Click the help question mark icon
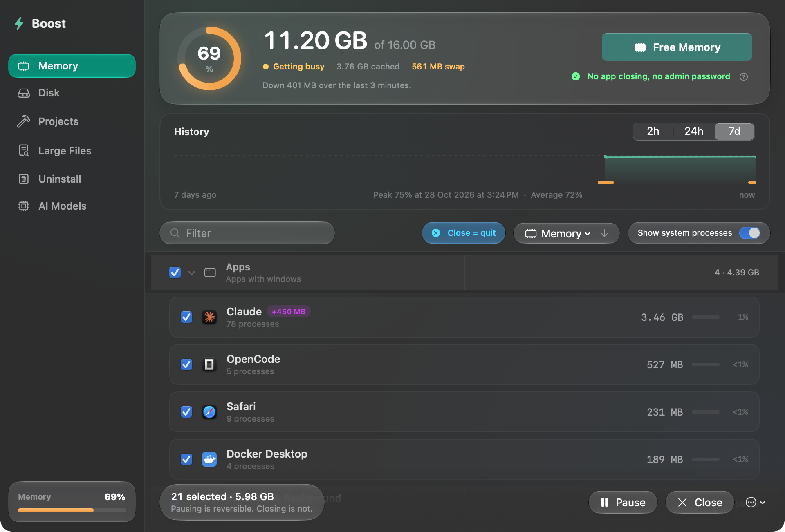Viewport: 785px width, 532px height. pyautogui.click(x=744, y=77)
